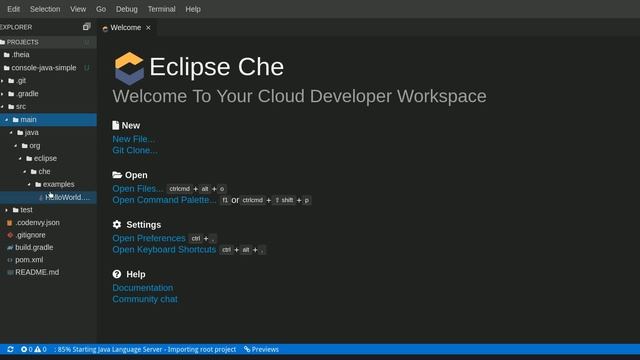Open the errors and warnings counter
The image size is (640, 360).
pos(33,349)
